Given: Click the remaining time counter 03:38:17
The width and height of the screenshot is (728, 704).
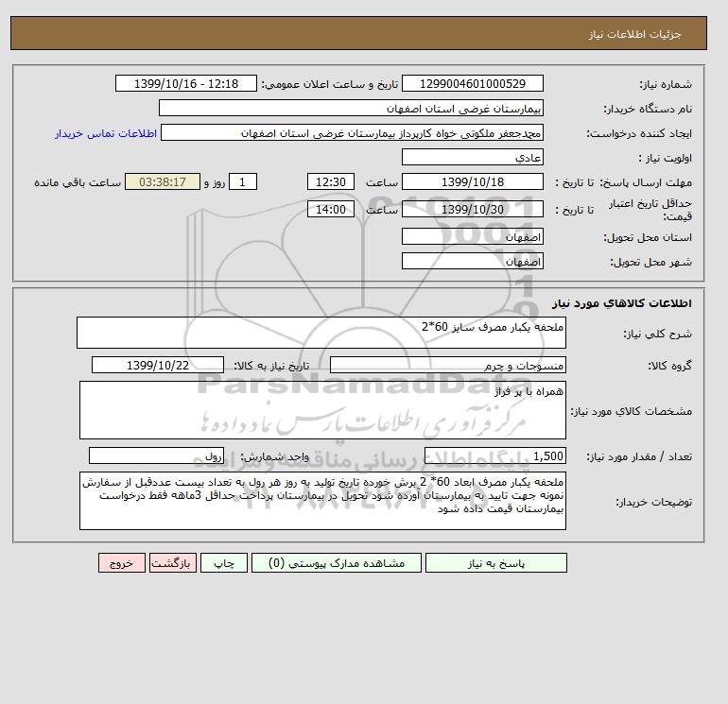Looking at the screenshot, I should coord(163,182).
